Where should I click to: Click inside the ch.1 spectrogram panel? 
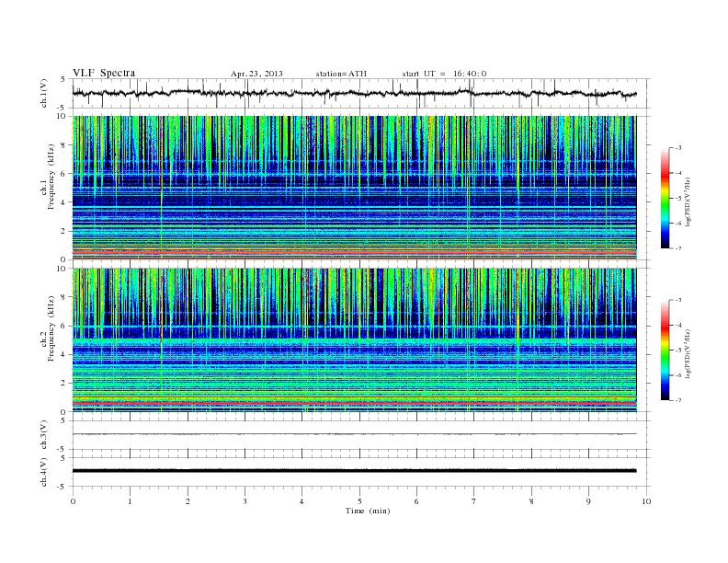(354, 188)
